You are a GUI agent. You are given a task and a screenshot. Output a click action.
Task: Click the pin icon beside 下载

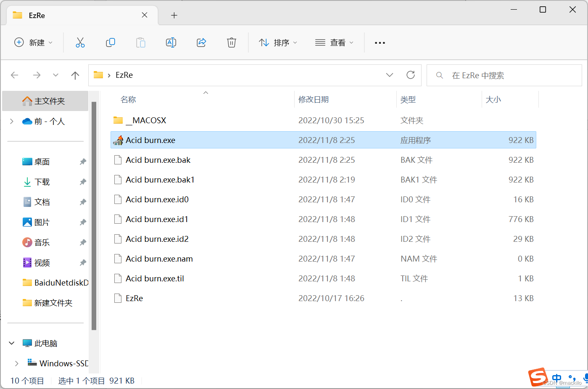point(83,182)
